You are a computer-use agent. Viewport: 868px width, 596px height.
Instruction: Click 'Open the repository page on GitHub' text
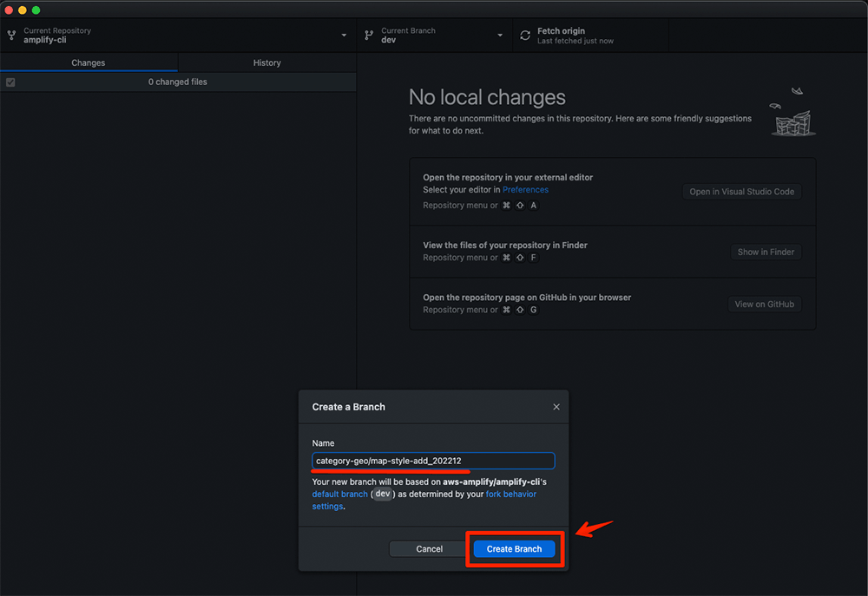click(x=527, y=298)
